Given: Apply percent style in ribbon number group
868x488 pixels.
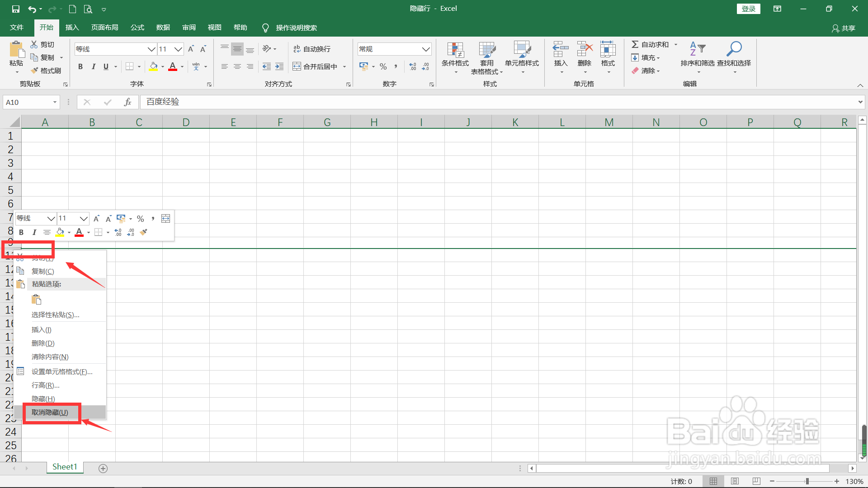Looking at the screenshot, I should tap(383, 66).
